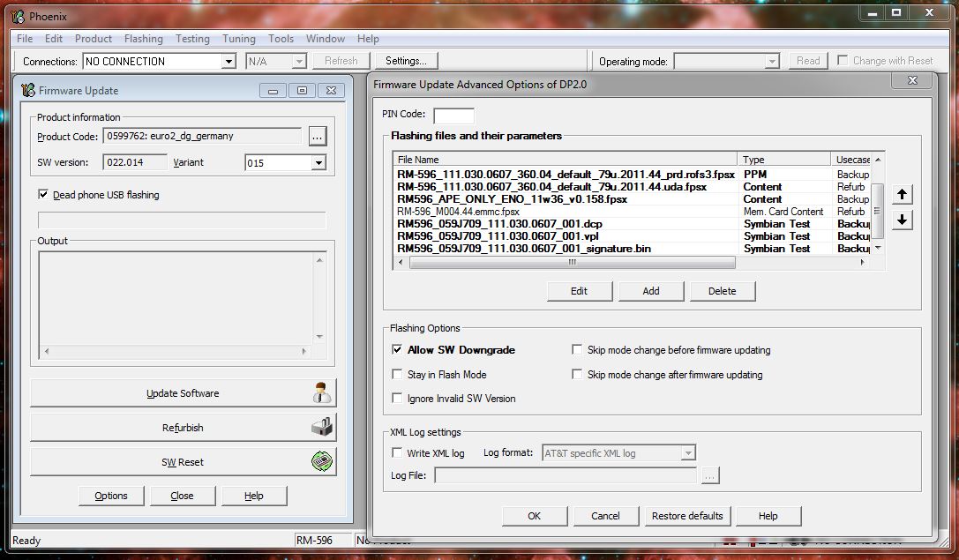
Task: Enable Stay in Flash Mode
Action: coord(397,374)
